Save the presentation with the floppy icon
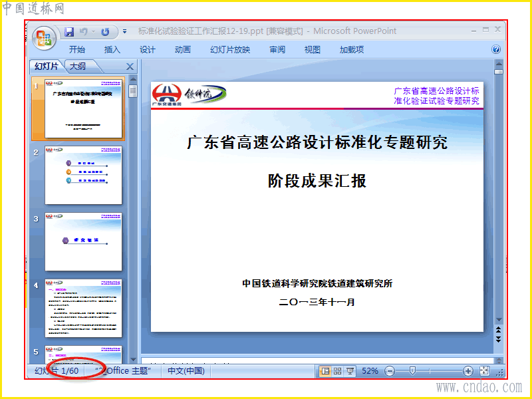 point(69,32)
